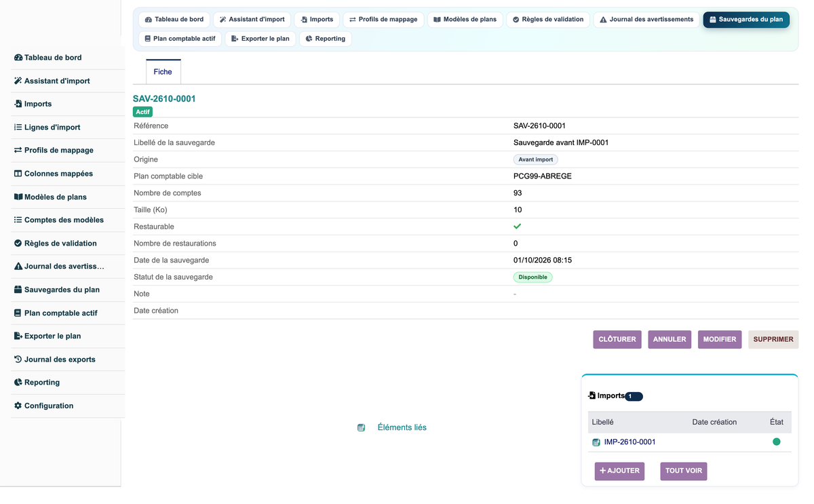Open Plan comptable actif top navigation item
This screenshot has width=814, height=504.
(x=180, y=39)
